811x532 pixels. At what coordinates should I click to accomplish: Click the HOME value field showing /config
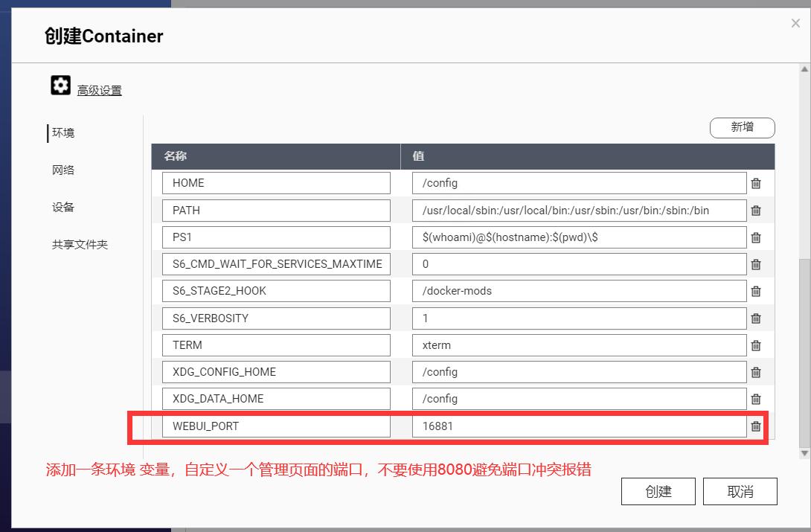(x=579, y=182)
